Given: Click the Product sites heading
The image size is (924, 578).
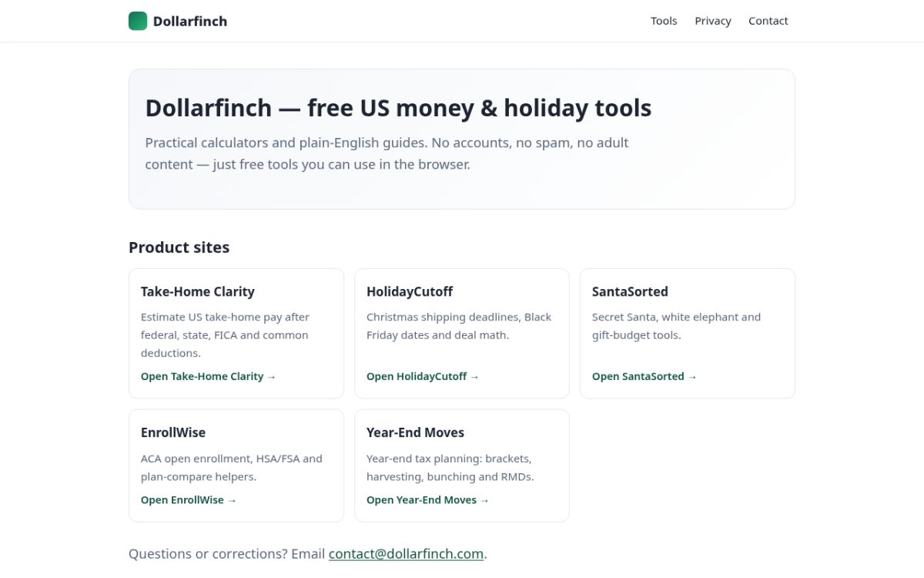Looking at the screenshot, I should (x=179, y=247).
